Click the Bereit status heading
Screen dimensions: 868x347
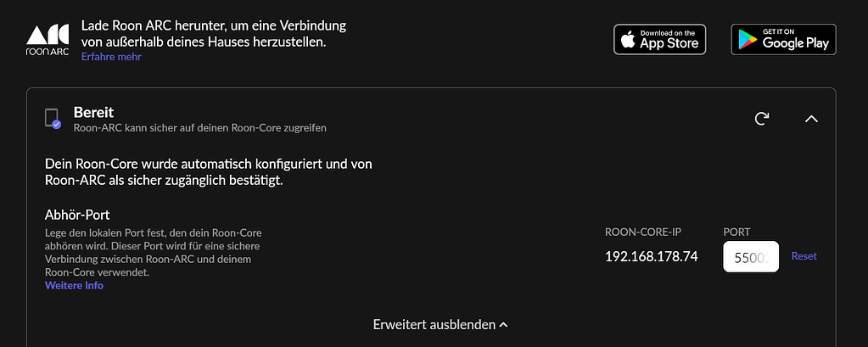[x=93, y=112]
